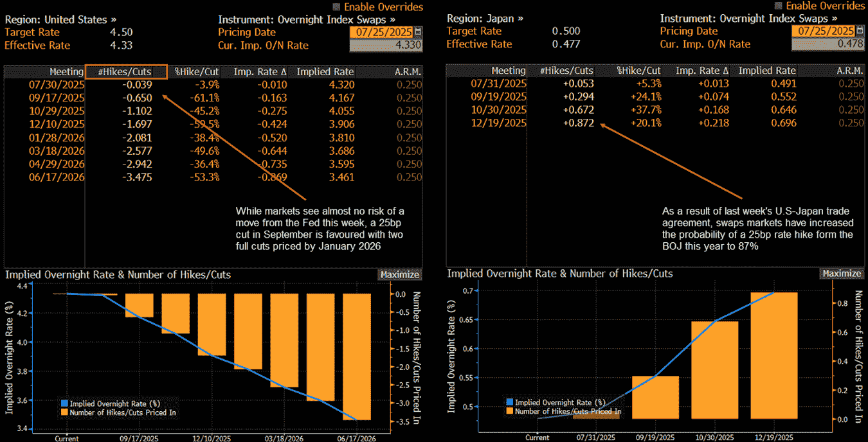Open calendar icon beside US Pricing Date
Viewport: 868px width, 442px height.
(419, 31)
